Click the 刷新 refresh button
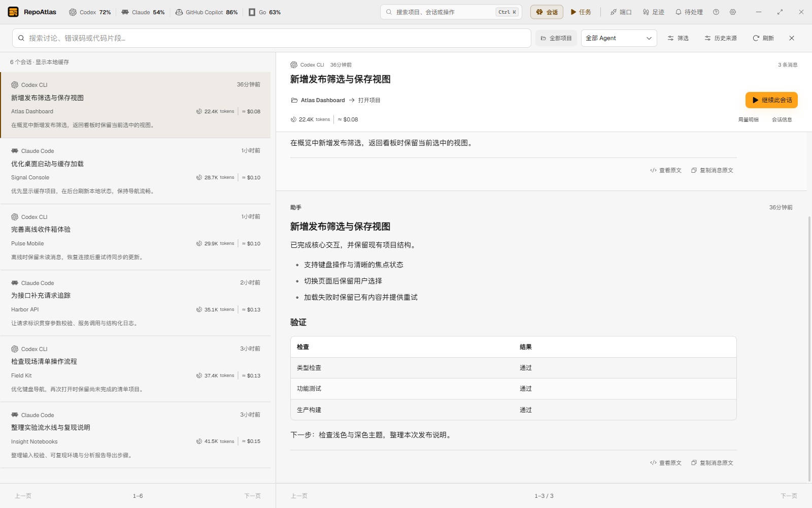This screenshot has width=812, height=508. [x=763, y=38]
